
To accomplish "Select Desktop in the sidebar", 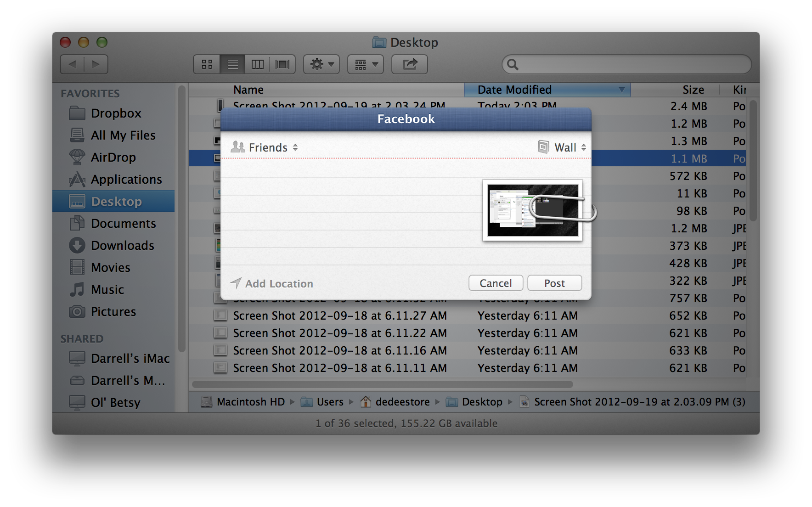I will (x=113, y=201).
